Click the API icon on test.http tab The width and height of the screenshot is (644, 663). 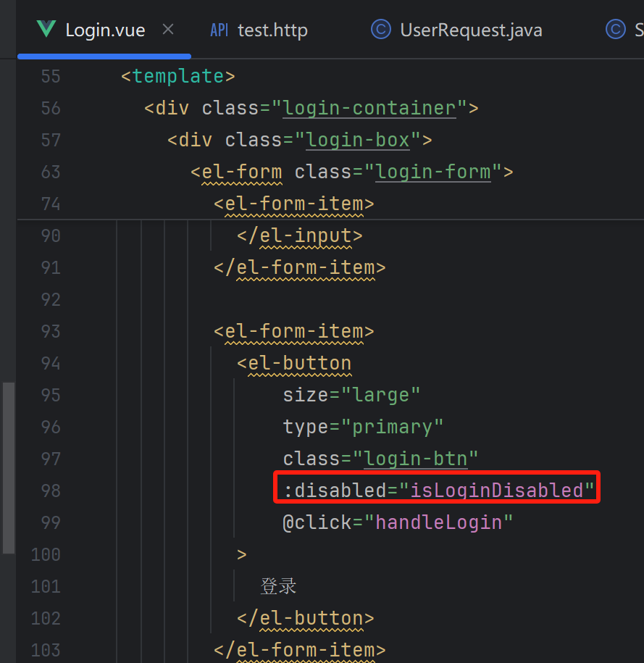[219, 30]
